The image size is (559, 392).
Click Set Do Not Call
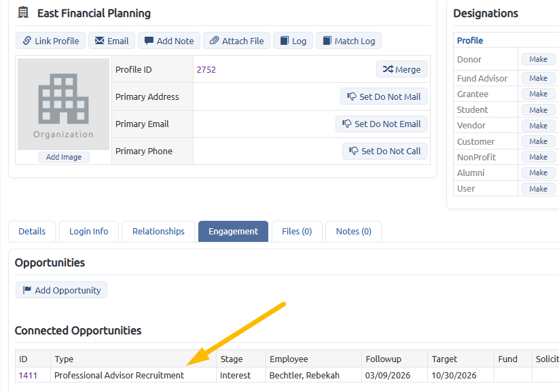[x=384, y=151]
